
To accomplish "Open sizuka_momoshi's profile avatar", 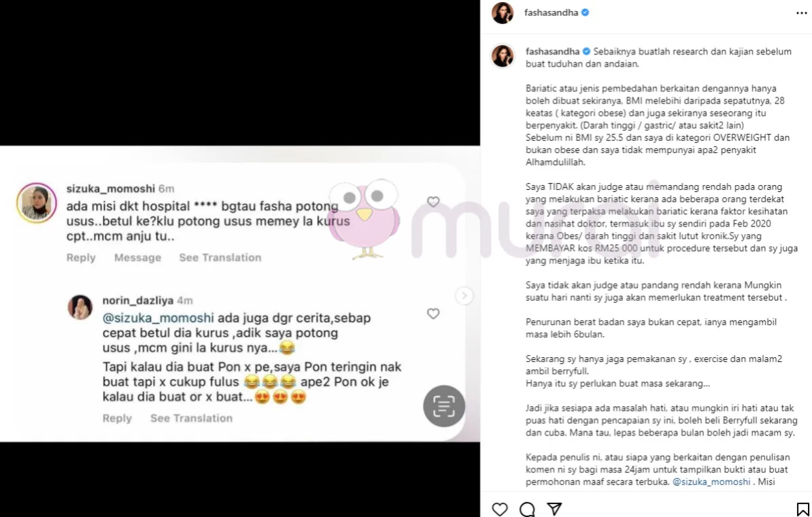I will [36, 203].
